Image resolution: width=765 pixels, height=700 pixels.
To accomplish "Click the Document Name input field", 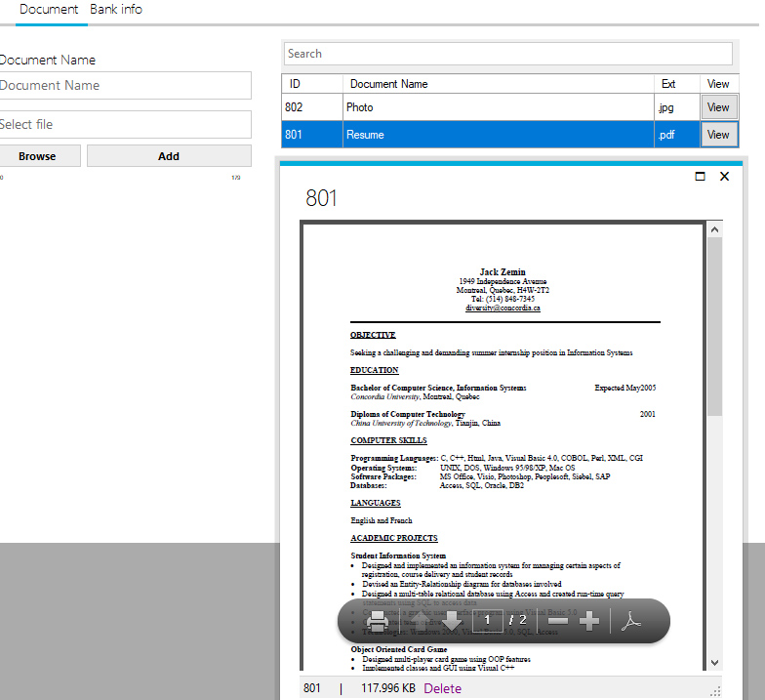I will point(125,86).
